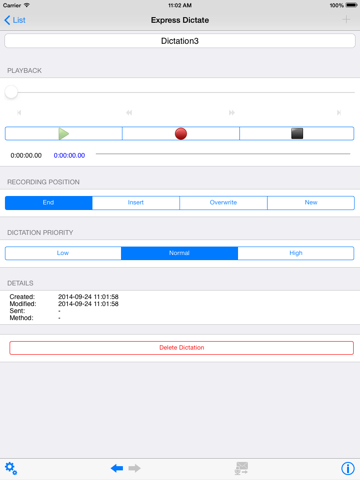Viewport: 360px width, 480px height.
Task: Jump to end with skip-to-end icon
Action: coord(339,113)
